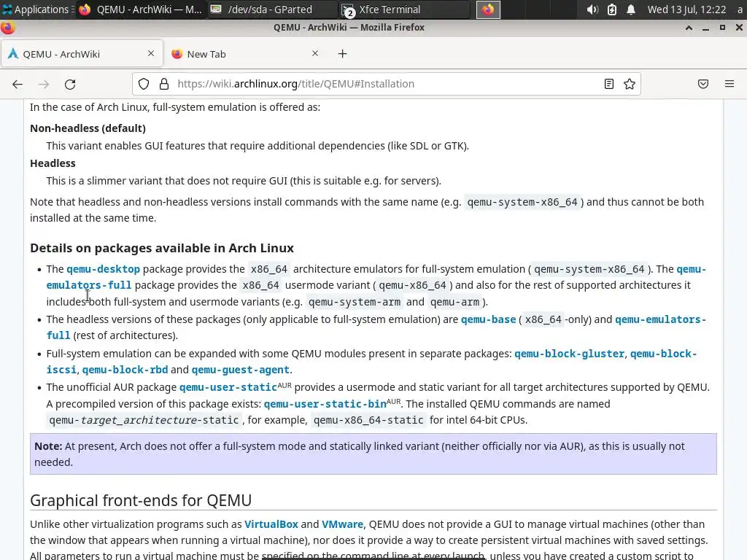Open the volume control in panel
Image resolution: width=747 pixels, height=560 pixels.
(592, 9)
